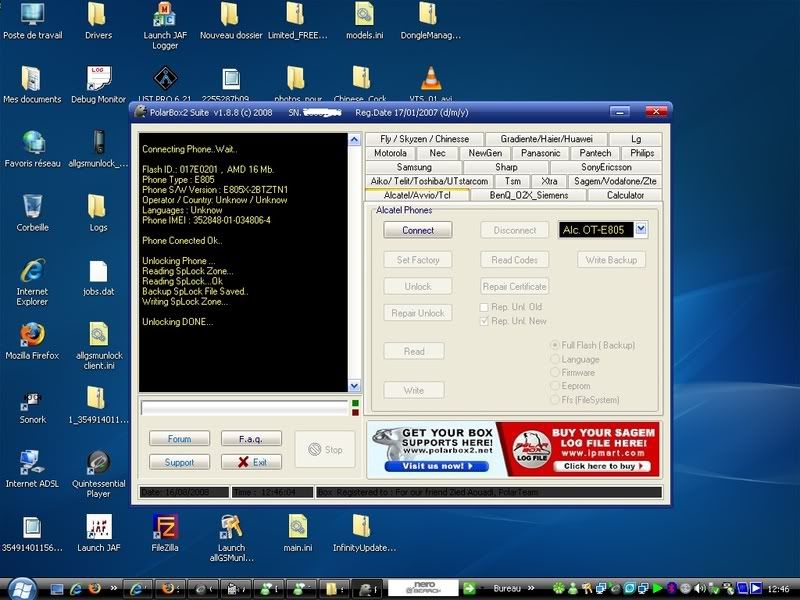This screenshot has width=800, height=600.
Task: Open Launch JAF Logger shortcut
Action: 165,26
